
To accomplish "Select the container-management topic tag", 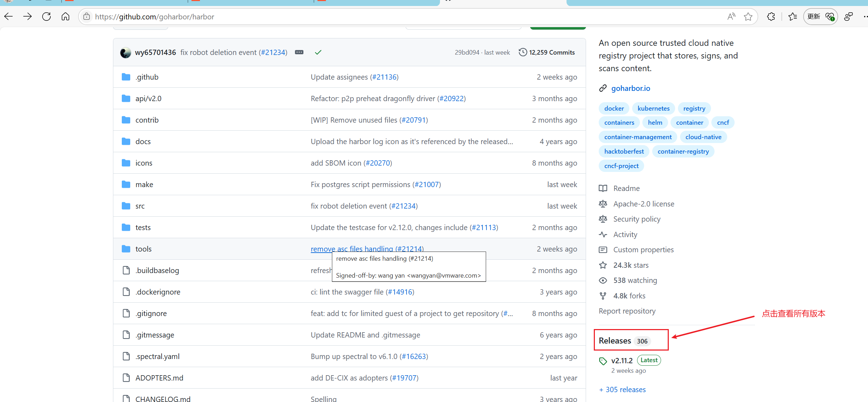I will [x=638, y=137].
